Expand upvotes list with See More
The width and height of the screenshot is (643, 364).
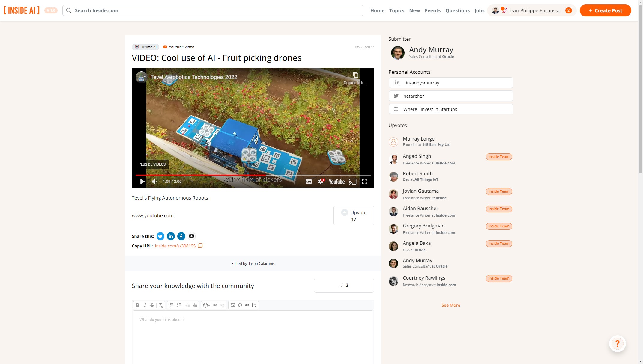[450, 305]
